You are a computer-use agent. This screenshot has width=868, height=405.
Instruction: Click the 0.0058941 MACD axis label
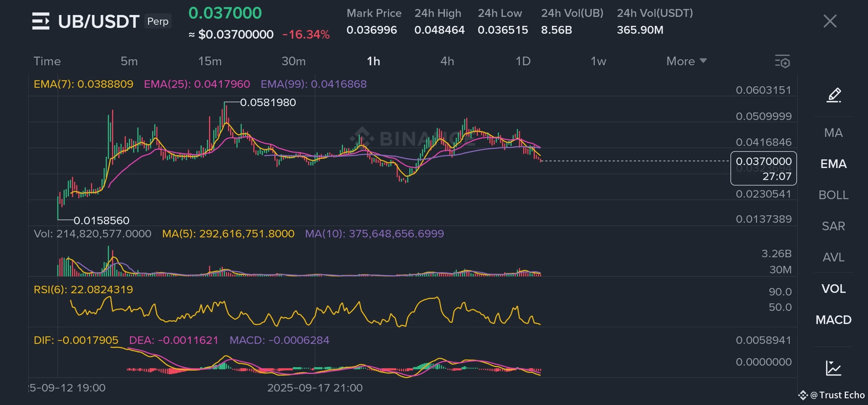coord(763,340)
